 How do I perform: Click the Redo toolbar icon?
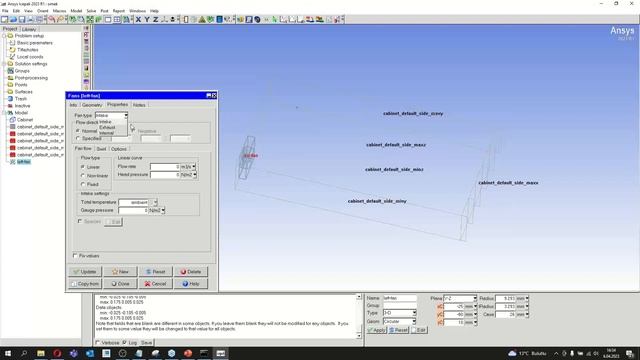click(x=61, y=19)
